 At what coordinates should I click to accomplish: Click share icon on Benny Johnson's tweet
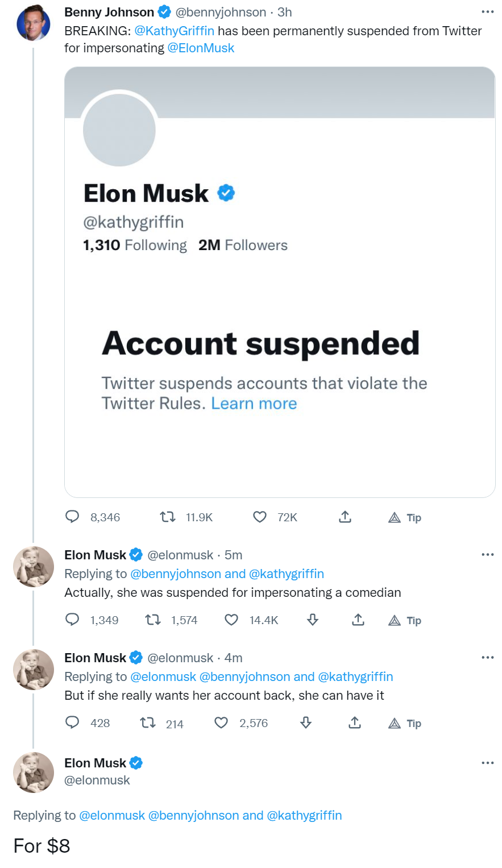(x=345, y=517)
